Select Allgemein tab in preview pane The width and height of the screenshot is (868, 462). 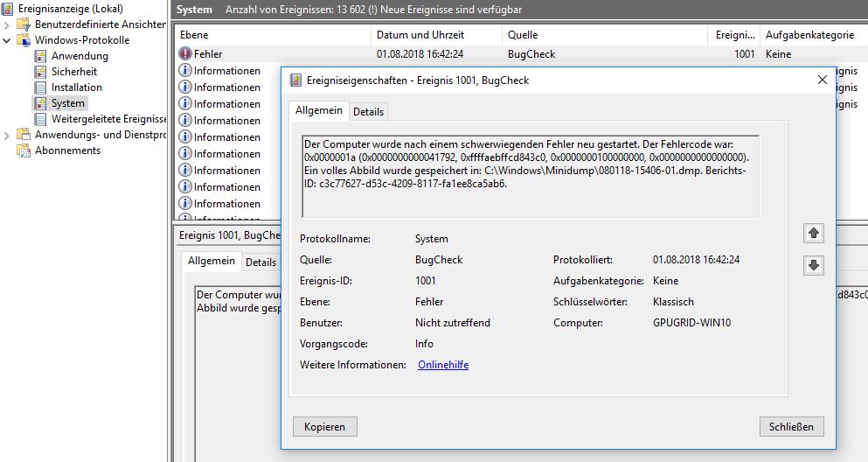coord(212,261)
